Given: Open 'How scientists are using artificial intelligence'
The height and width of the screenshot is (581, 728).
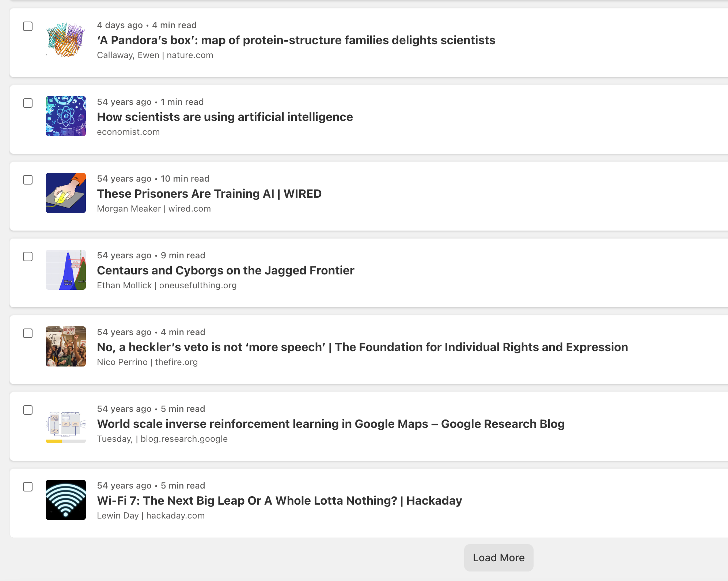Looking at the screenshot, I should point(225,117).
